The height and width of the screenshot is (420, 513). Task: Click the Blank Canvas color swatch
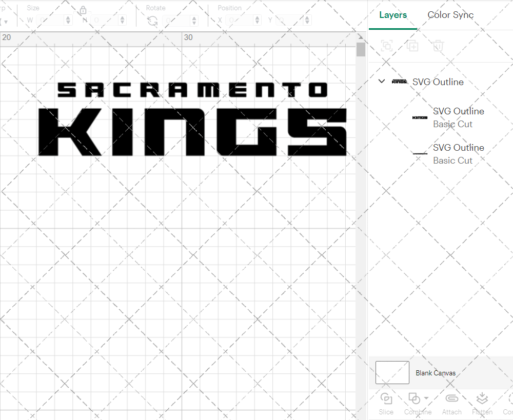coord(392,373)
